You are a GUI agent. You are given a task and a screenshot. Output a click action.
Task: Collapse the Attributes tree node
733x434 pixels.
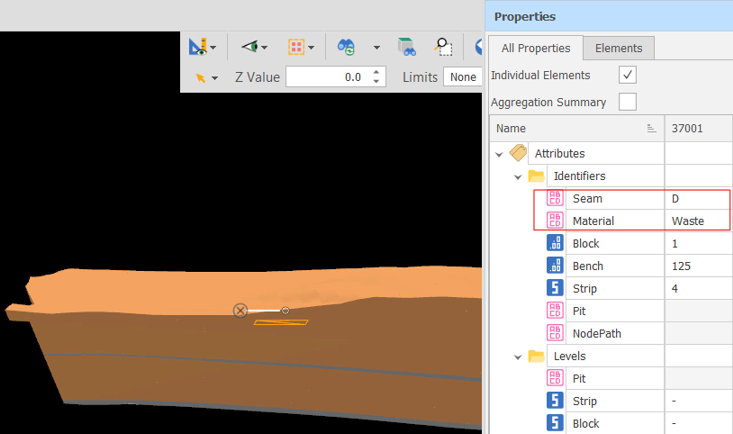tap(499, 154)
